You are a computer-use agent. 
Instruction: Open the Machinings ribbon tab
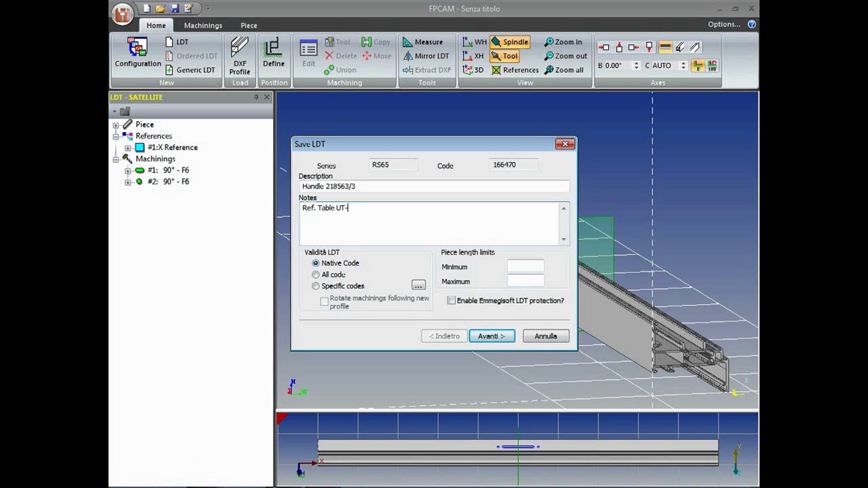coord(203,25)
